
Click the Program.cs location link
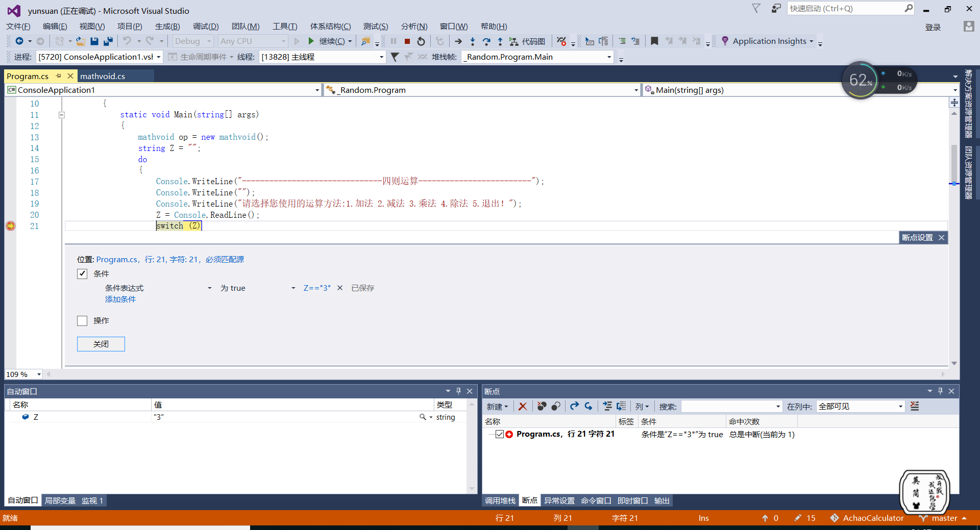[x=170, y=260]
